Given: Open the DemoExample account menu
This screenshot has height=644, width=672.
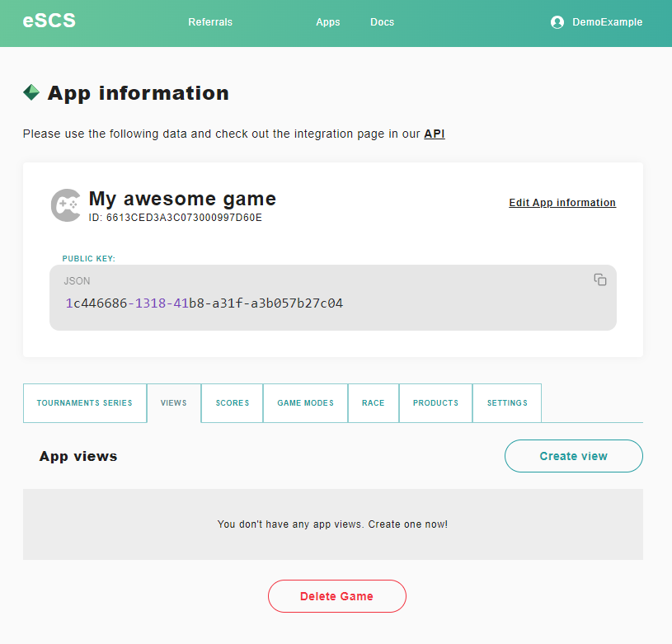Looking at the screenshot, I should 607,22.
